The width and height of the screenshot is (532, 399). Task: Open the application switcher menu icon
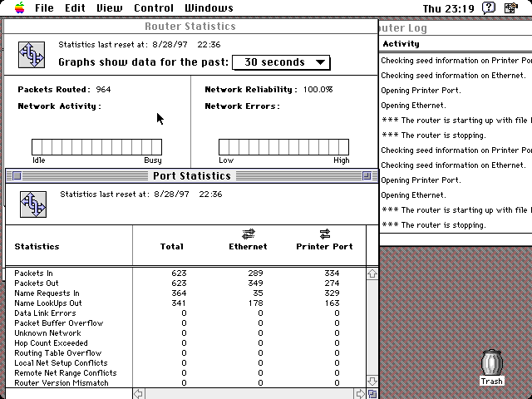[x=511, y=7]
